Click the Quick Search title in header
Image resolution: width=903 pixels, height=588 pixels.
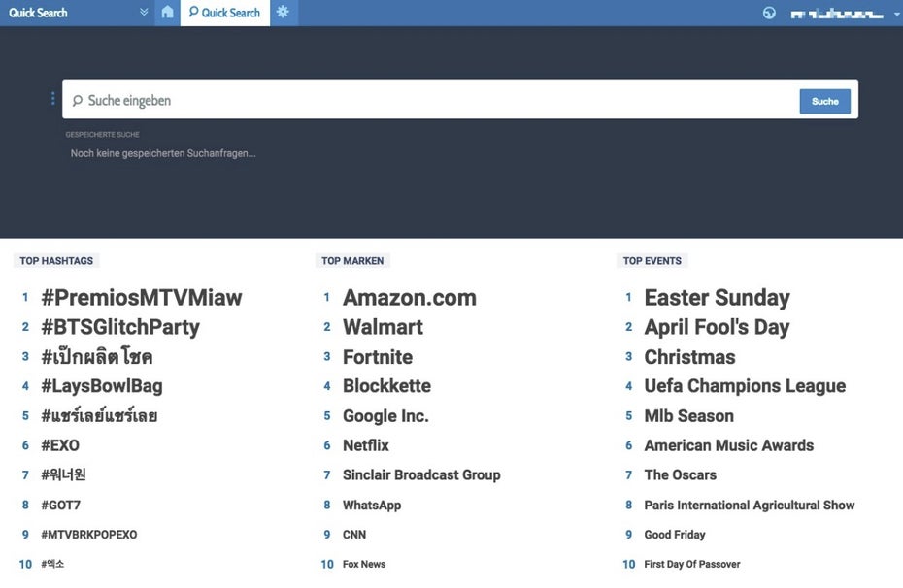(x=38, y=13)
